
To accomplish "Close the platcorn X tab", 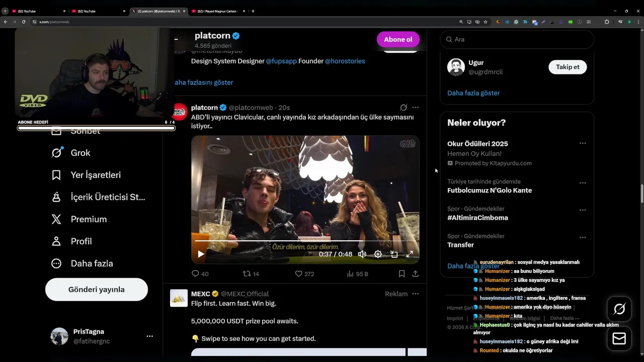I will click(184, 11).
